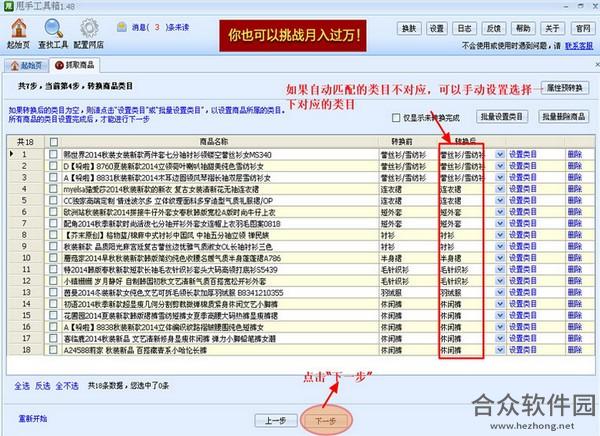This screenshot has height=436, width=600.
Task: Check the checkbox for row 13
Action: pyautogui.click(x=53, y=292)
